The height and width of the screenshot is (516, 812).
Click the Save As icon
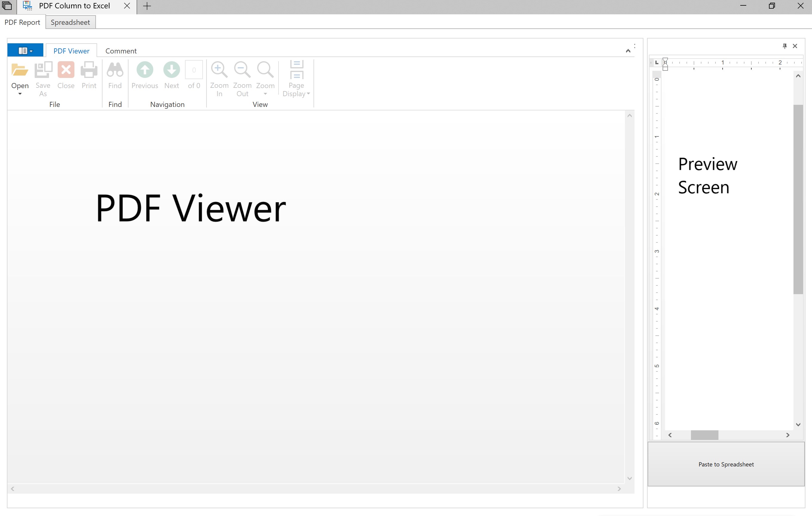click(x=43, y=70)
